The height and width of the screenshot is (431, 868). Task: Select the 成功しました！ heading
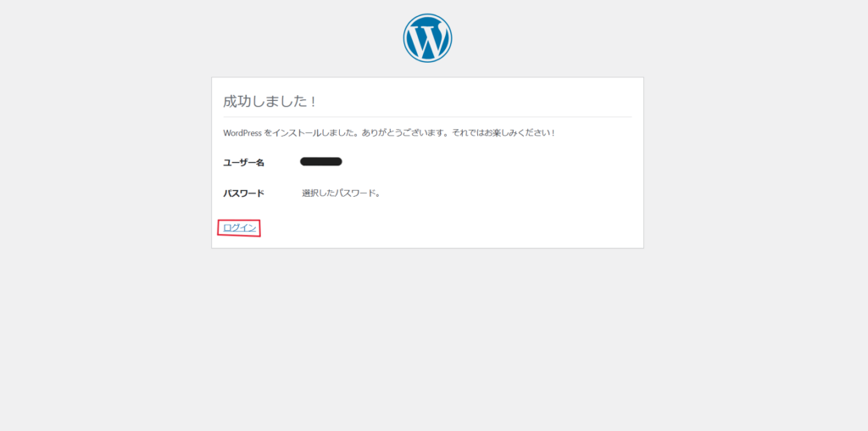270,101
